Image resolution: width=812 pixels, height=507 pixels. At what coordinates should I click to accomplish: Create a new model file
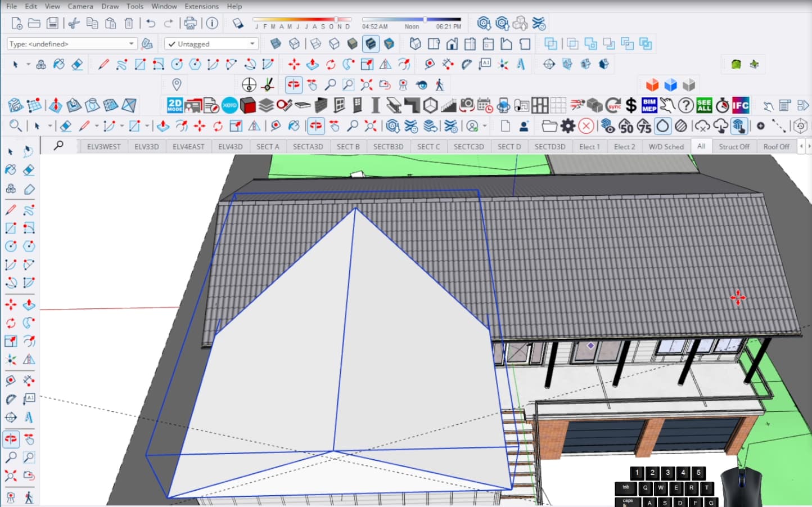point(17,23)
